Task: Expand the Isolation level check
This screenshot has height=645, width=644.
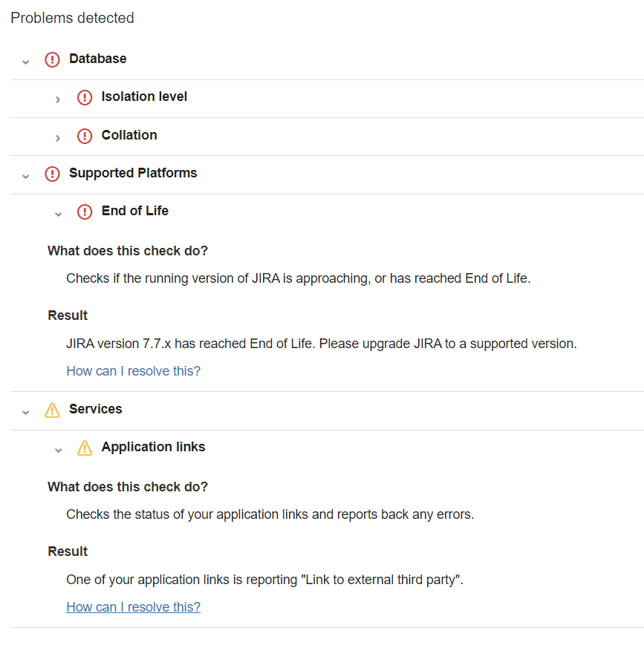Action: [x=58, y=99]
